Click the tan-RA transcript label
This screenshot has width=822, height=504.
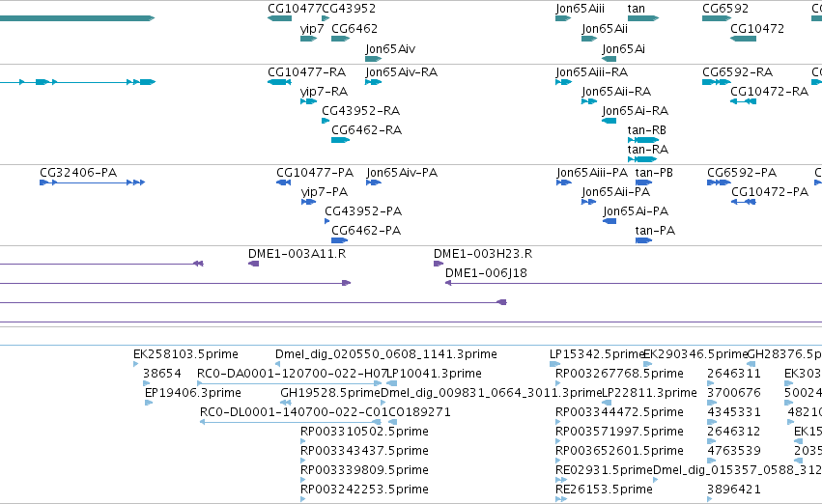pos(648,150)
